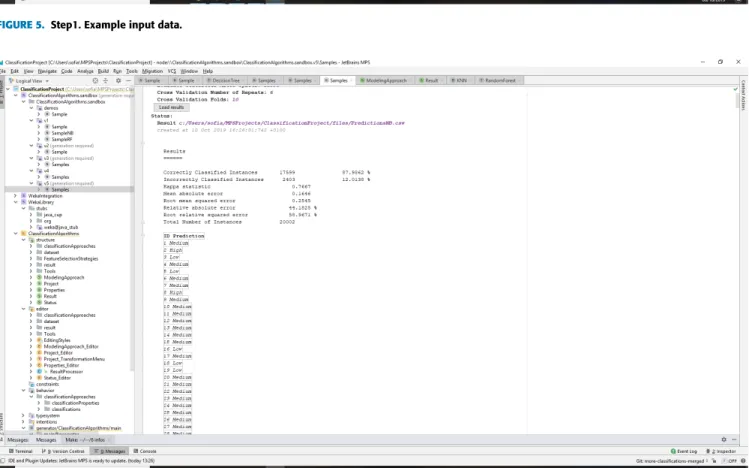Click green checkmark analysis indicator in editor
749x468 pixels.
pos(736,89)
